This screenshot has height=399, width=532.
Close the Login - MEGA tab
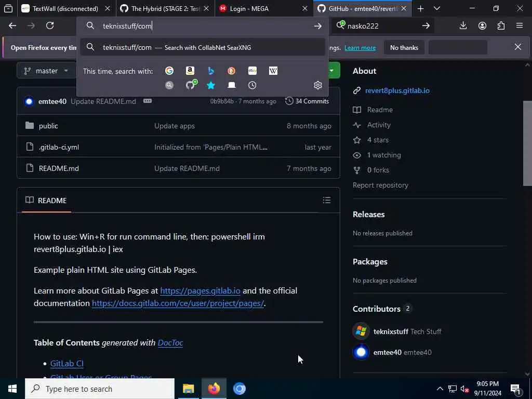click(304, 8)
